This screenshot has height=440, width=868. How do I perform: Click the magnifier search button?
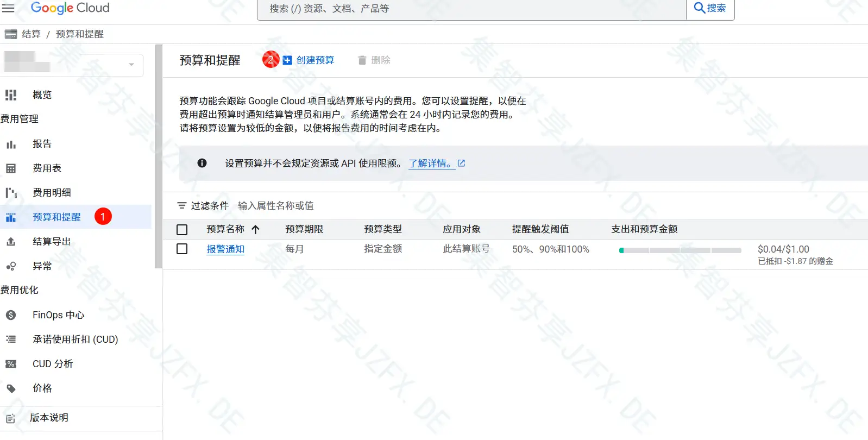tap(710, 8)
